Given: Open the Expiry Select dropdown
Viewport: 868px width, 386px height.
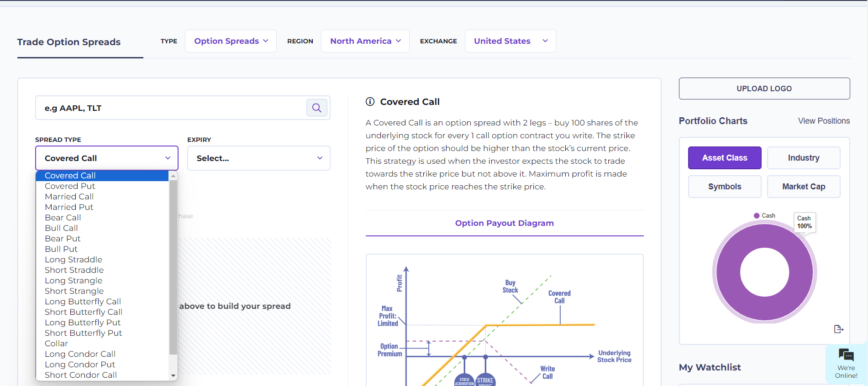Looking at the screenshot, I should [x=259, y=158].
